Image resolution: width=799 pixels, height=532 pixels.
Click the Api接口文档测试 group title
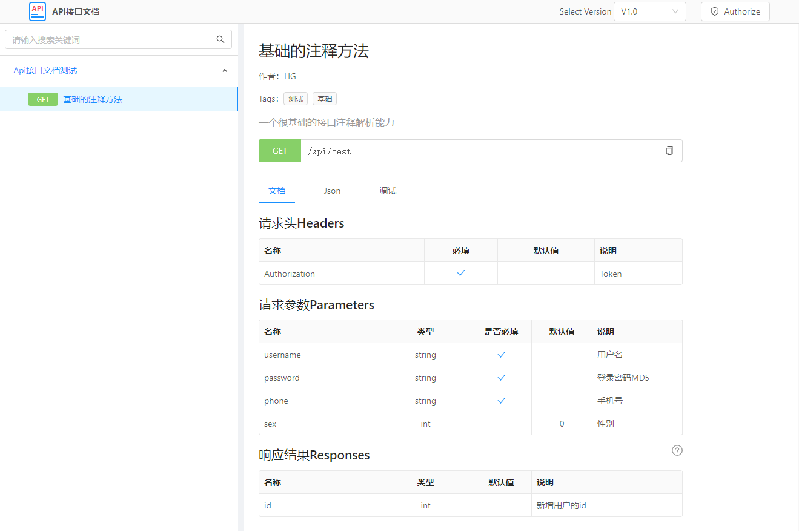(45, 70)
